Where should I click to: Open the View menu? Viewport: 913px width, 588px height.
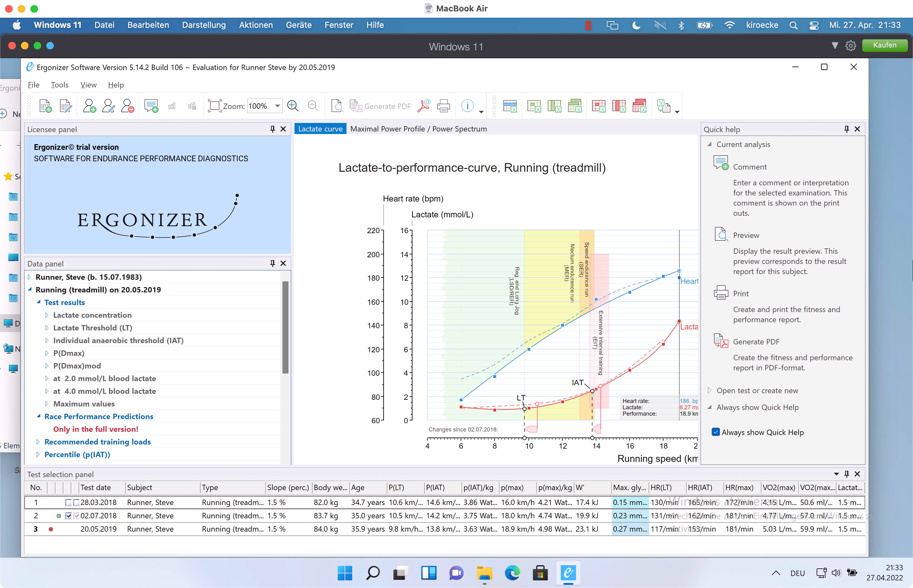(88, 84)
